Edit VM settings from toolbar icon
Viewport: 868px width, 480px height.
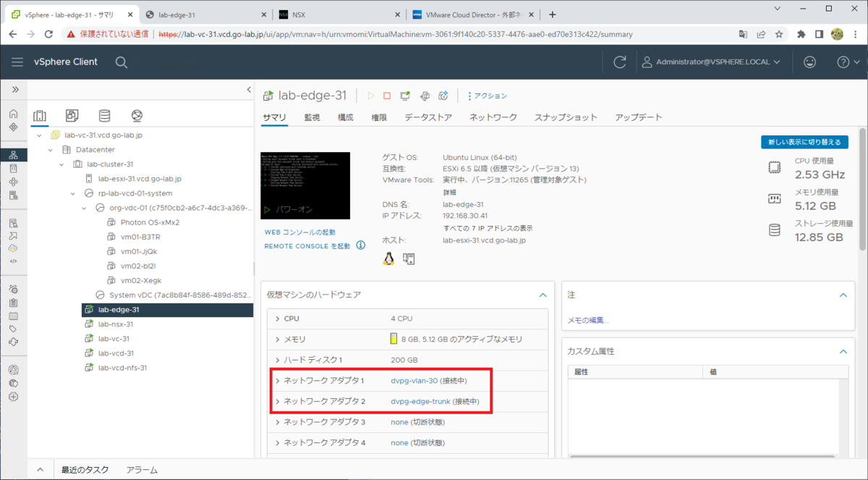tap(425, 96)
